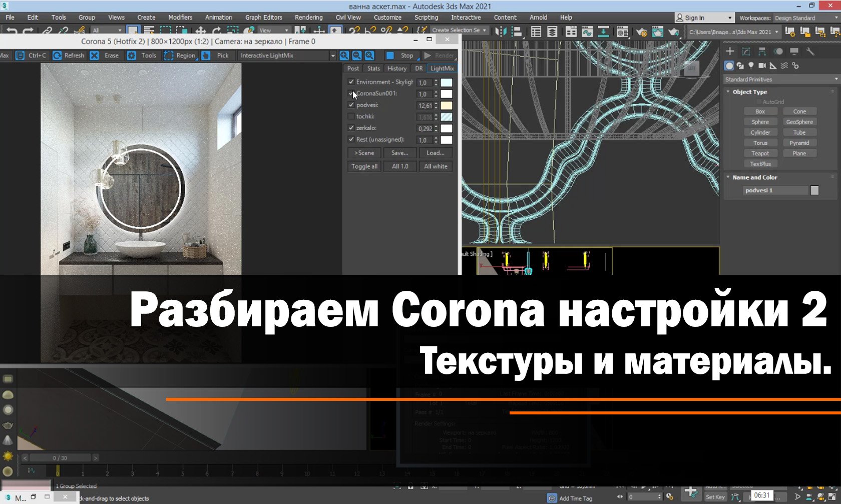Click the Redo arrow in main toolbar
The height and width of the screenshot is (504, 841).
pyautogui.click(x=28, y=31)
